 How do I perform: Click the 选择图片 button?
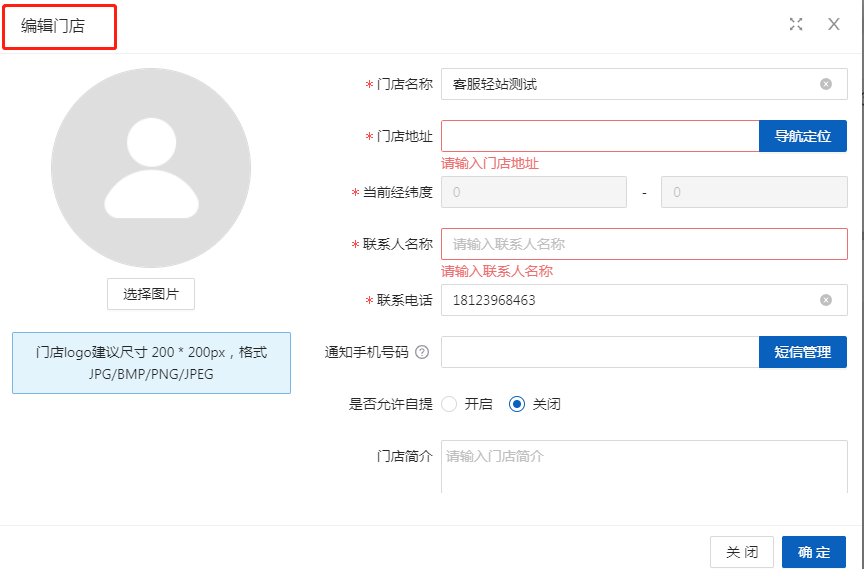151,294
